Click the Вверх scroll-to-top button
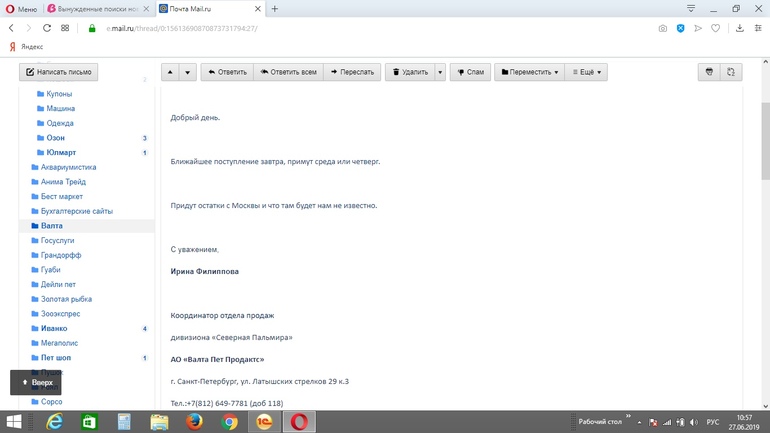This screenshot has width=770, height=433. click(x=36, y=383)
